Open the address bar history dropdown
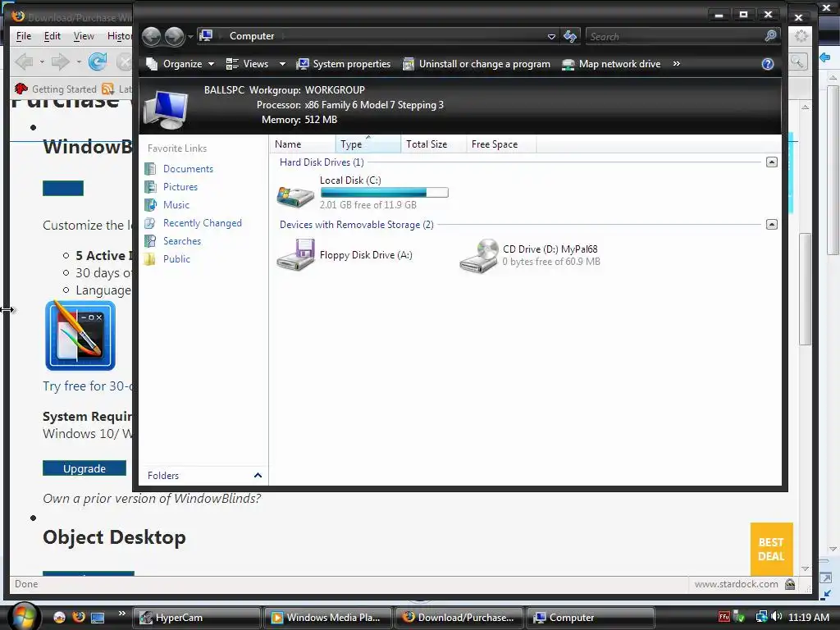Image resolution: width=840 pixels, height=630 pixels. [551, 36]
